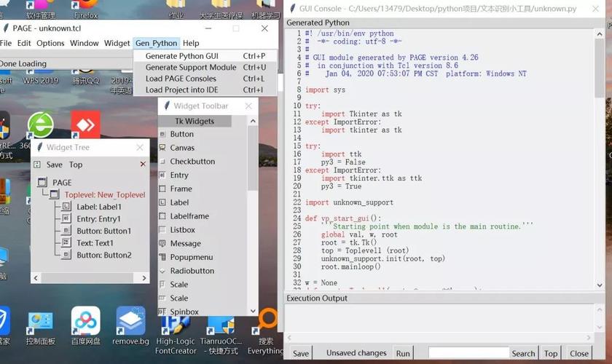Choose Generate Support Module
Screen dimensions: 612x364
tap(205, 67)
